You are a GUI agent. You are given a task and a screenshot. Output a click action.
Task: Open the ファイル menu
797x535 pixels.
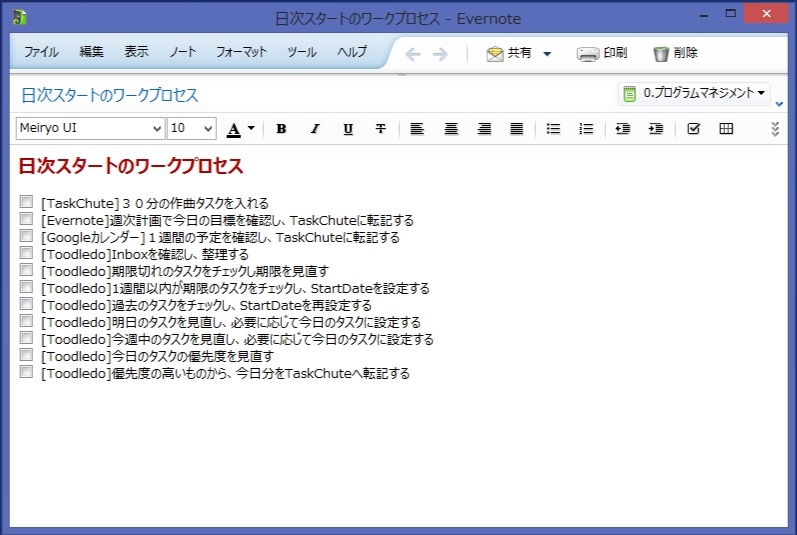click(x=41, y=52)
